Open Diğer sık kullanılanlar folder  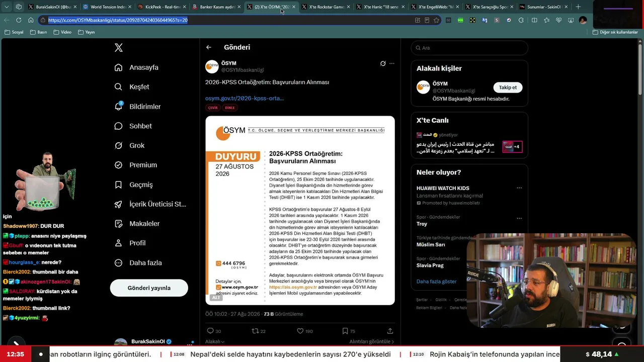point(615,32)
